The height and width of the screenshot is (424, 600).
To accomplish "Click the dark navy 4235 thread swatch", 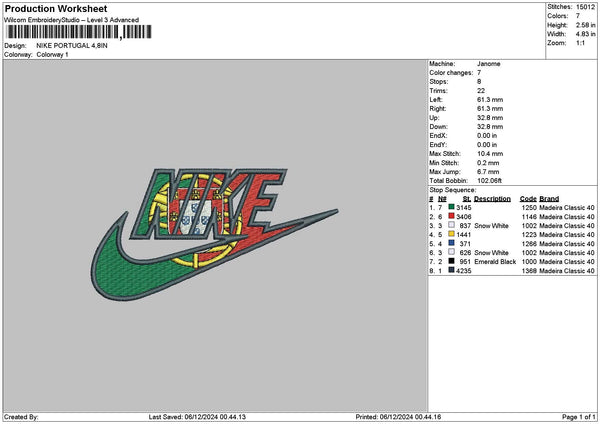I will click(452, 270).
